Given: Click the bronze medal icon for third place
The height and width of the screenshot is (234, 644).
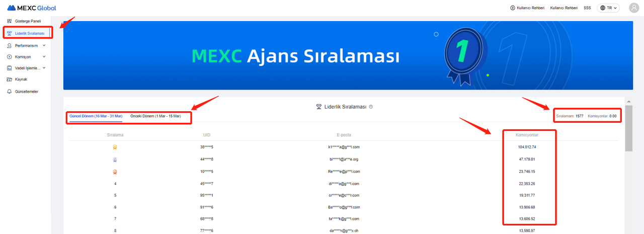Looking at the screenshot, I should click(115, 171).
